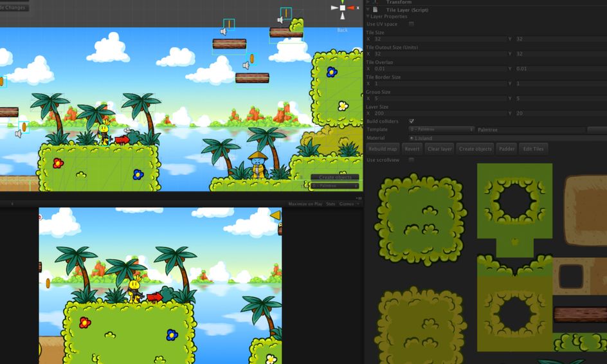This screenshot has height=364, width=607.
Task: Select the audio speaker gizmo above the lowest wooden platform
Action: 246,66
